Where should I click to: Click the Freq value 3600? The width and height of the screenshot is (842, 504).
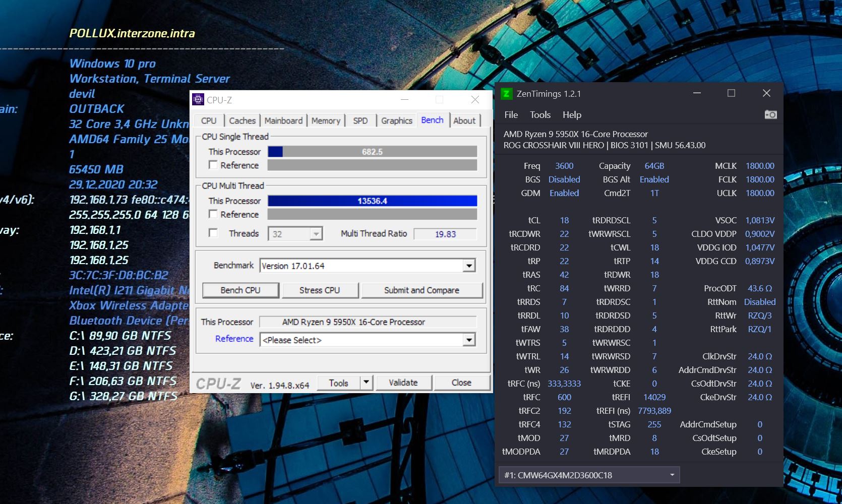click(564, 166)
